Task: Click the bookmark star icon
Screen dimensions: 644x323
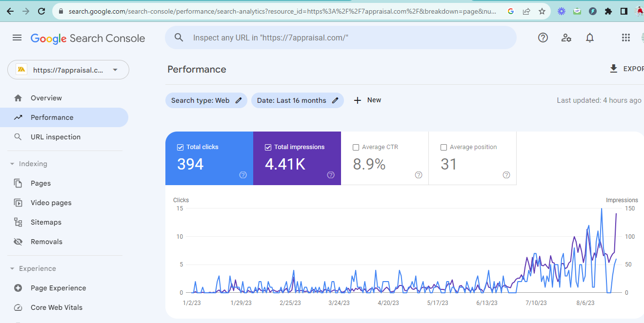Action: pyautogui.click(x=542, y=11)
